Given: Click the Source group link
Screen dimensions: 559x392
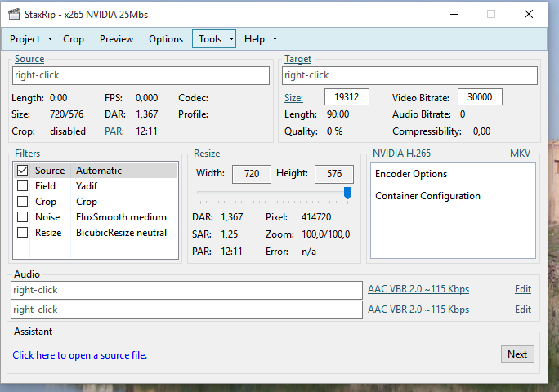Looking at the screenshot, I should click(x=29, y=59).
